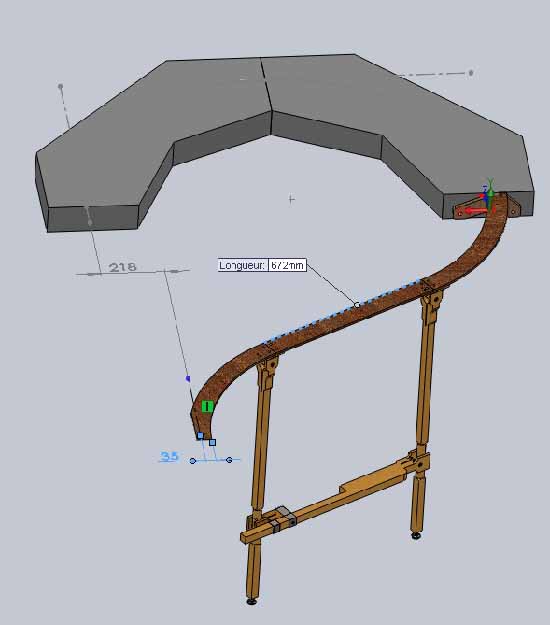This screenshot has width=550, height=625.
Task: Select the gray clamp block on the crossbar
Action: tap(284, 517)
